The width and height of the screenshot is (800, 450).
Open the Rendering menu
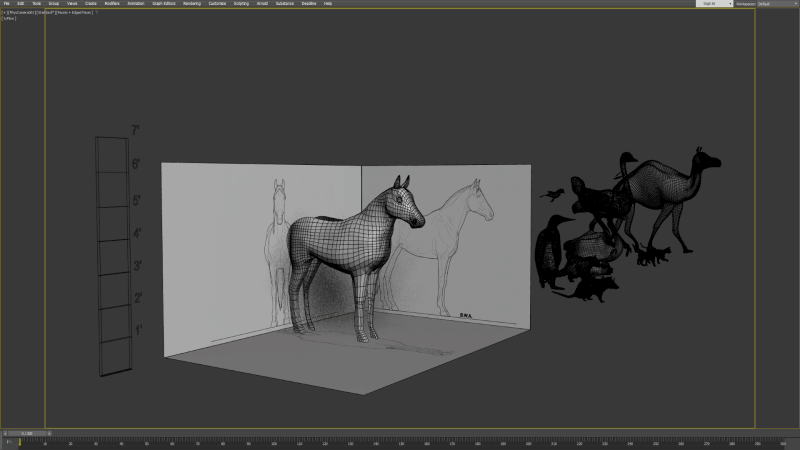click(191, 4)
